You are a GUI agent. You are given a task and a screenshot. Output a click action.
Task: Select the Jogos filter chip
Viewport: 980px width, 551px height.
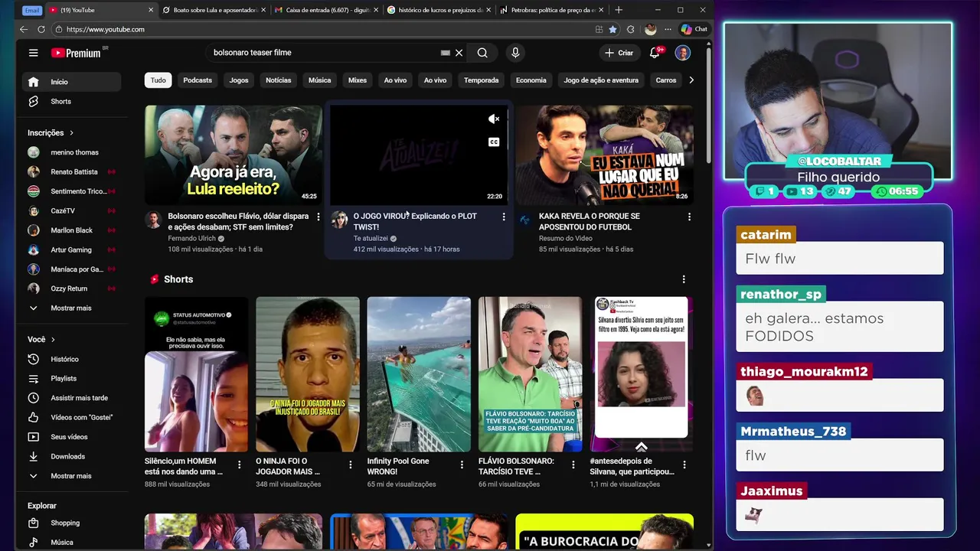click(239, 80)
